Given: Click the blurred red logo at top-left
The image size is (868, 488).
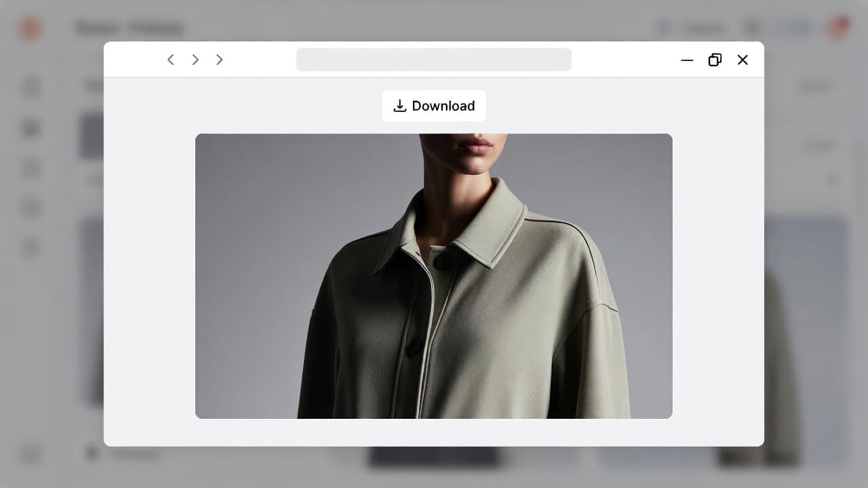Looking at the screenshot, I should coord(31,28).
